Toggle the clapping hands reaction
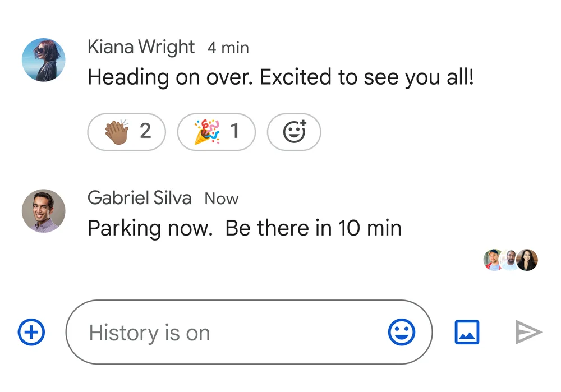The height and width of the screenshot is (392, 561). [117, 132]
